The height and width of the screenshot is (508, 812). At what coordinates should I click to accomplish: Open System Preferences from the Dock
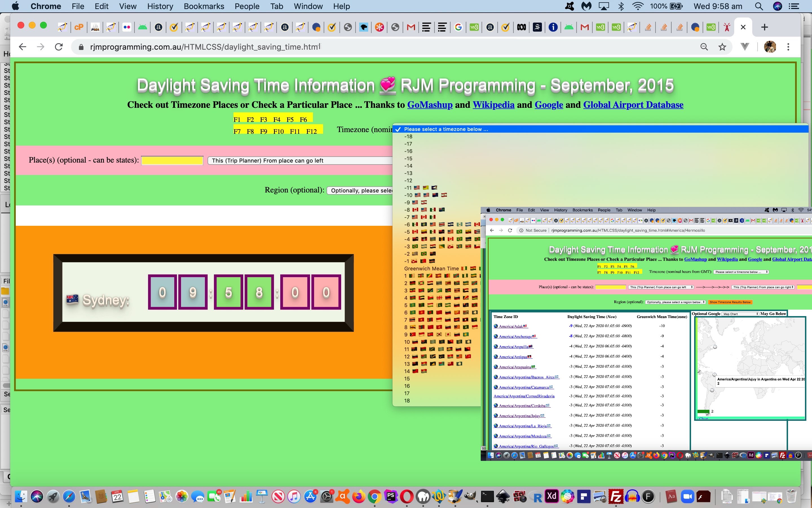[x=326, y=496]
